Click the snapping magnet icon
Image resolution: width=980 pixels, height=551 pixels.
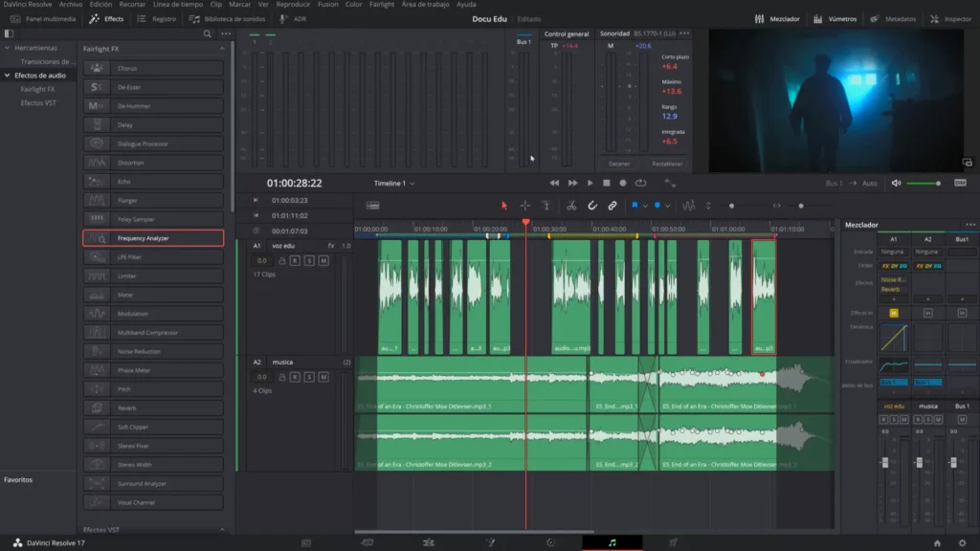[592, 206]
